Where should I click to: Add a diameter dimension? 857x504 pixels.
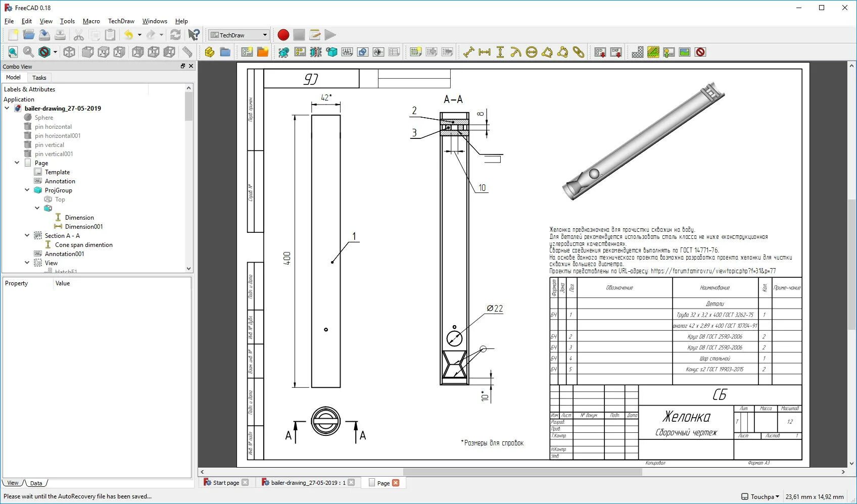point(532,52)
